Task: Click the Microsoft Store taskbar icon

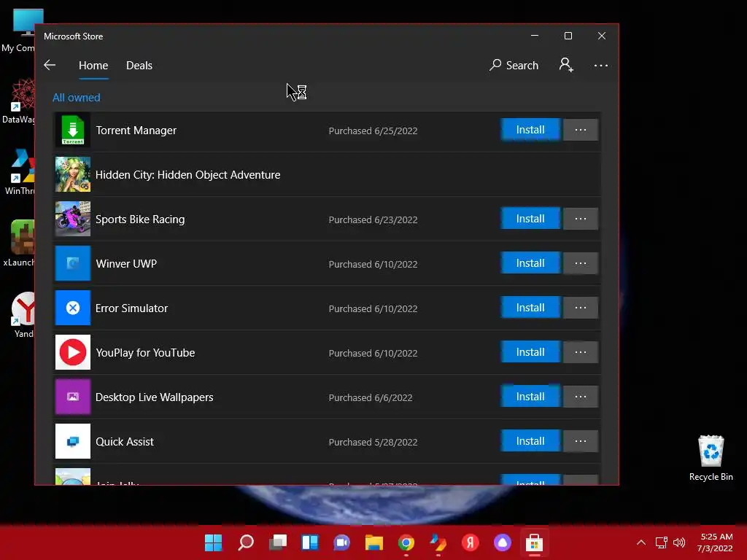Action: tap(534, 542)
